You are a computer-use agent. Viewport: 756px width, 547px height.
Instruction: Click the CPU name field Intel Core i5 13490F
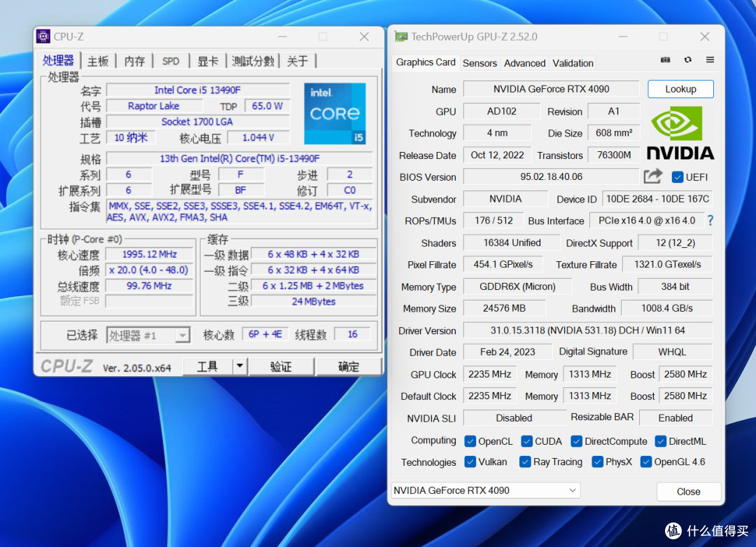197,90
